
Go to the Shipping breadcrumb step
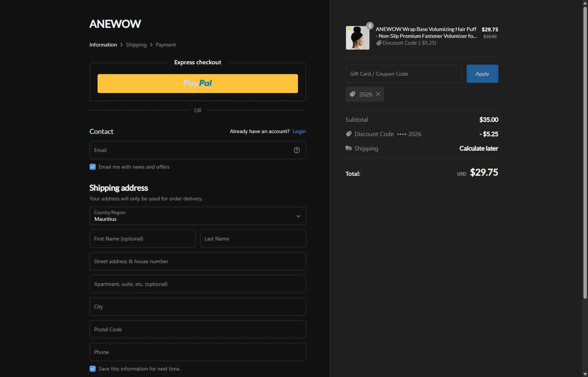click(136, 45)
